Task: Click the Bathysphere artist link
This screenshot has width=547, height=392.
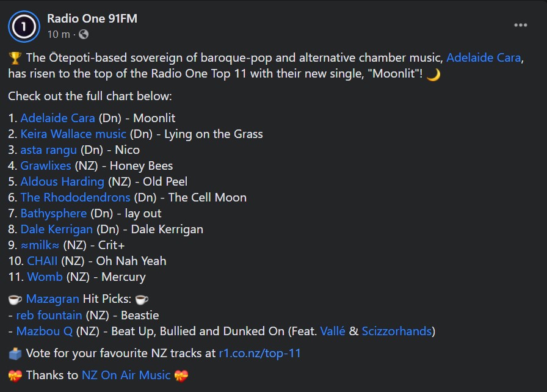Action: click(x=53, y=213)
